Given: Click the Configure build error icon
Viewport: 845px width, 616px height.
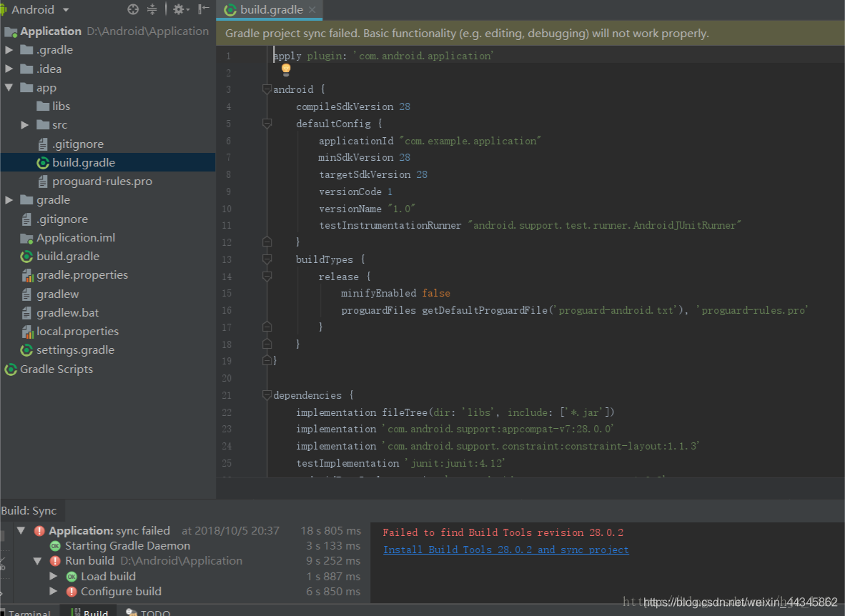Looking at the screenshot, I should pos(71,592).
